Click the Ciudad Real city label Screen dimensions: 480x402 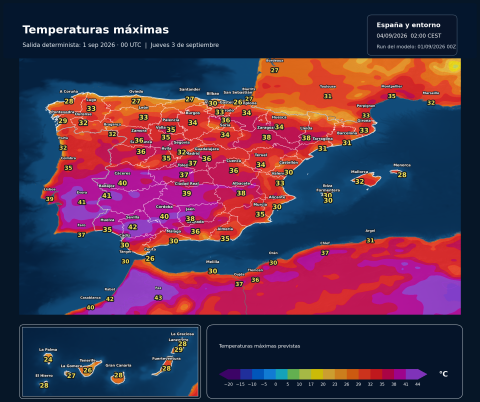(187, 184)
